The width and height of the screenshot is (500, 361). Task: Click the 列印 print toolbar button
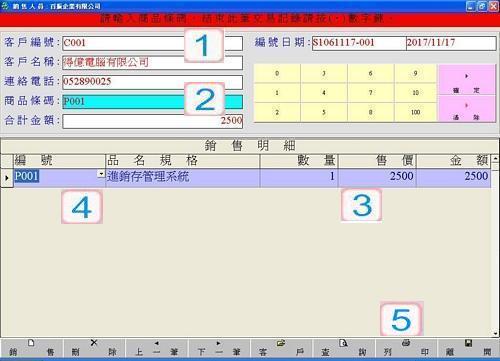click(x=406, y=348)
